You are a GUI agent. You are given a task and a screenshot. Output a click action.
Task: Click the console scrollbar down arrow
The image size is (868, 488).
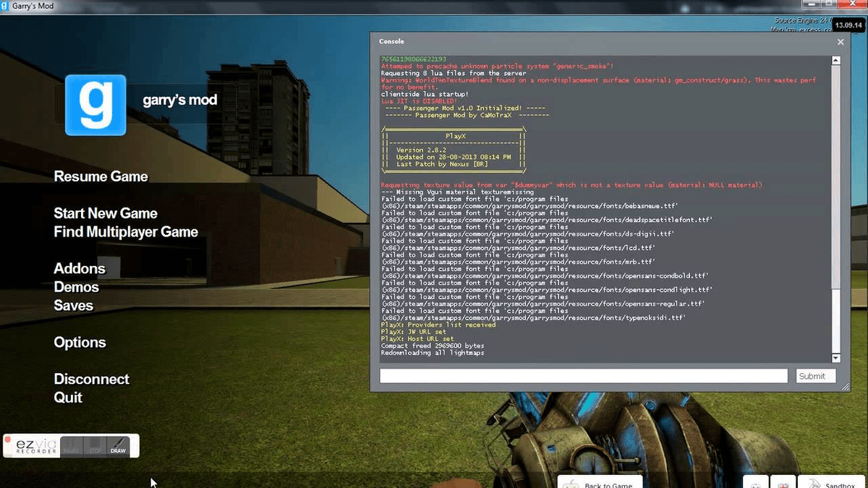(835, 358)
